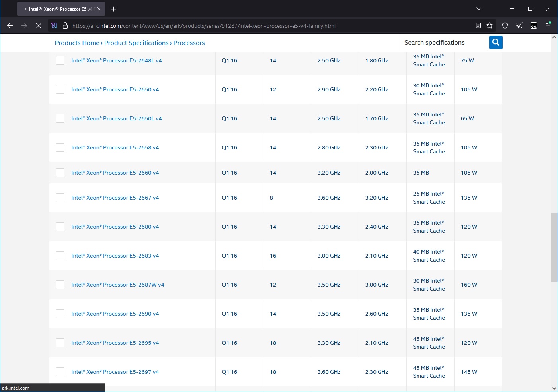This screenshot has height=392, width=558.
Task: Focus the Search specifications field
Action: [443, 42]
